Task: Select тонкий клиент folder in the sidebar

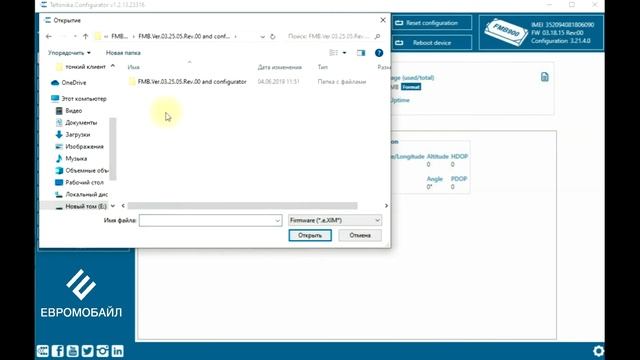Action: click(81, 67)
